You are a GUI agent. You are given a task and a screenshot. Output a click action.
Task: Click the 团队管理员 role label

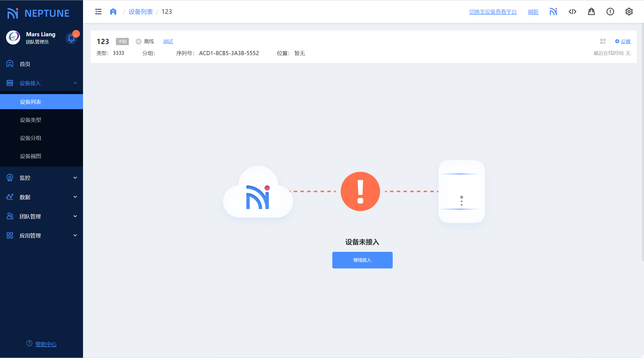(37, 42)
